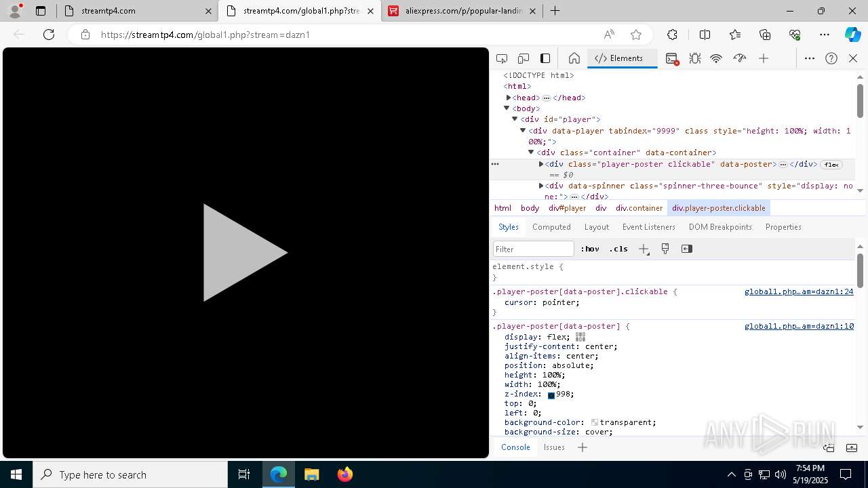Activate the inspect element picker tool

point(502,58)
